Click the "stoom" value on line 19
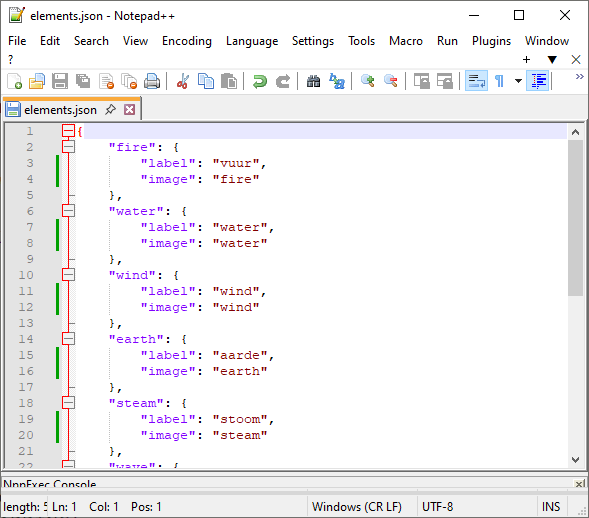 tap(240, 419)
